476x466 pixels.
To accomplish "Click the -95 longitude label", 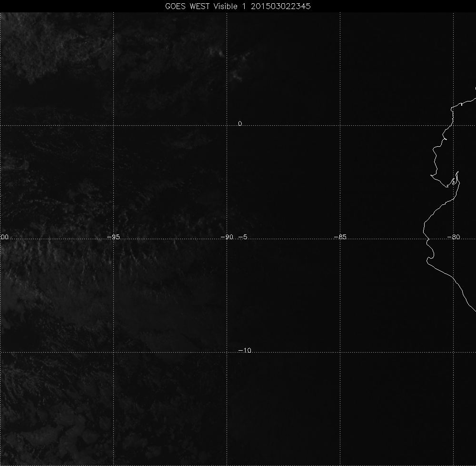I will point(113,237).
